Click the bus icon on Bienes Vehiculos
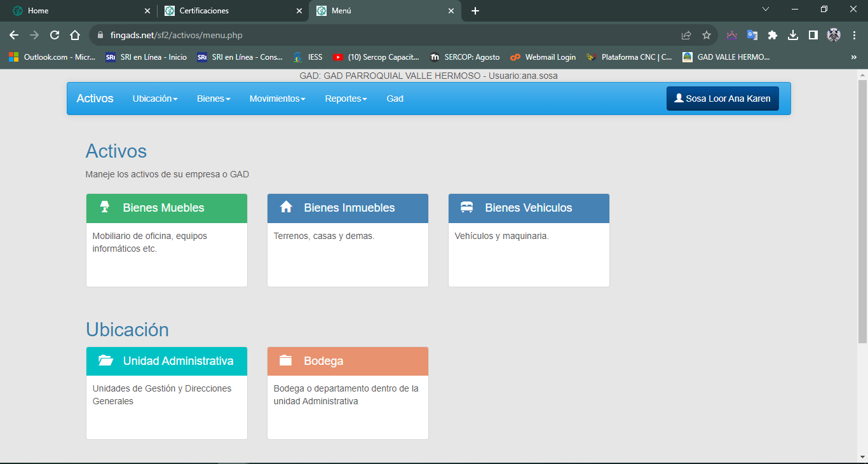The image size is (868, 464). tap(467, 207)
